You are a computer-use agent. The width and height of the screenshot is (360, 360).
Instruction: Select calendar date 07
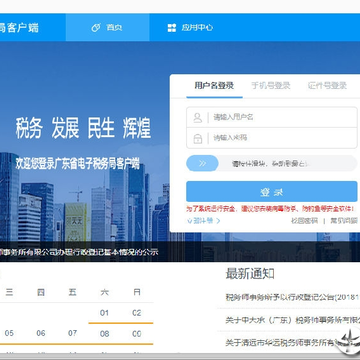72,333
